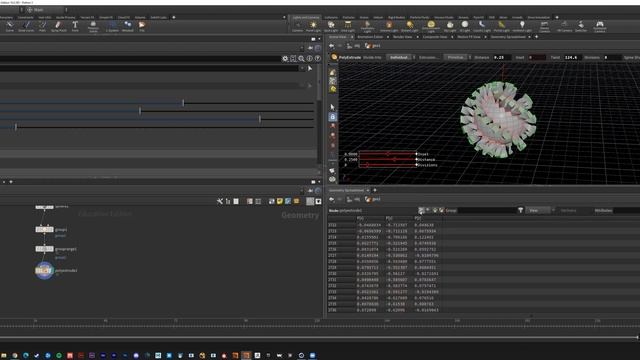Click the parameter pane search magnifier
640x360 pixels.
point(301,59)
